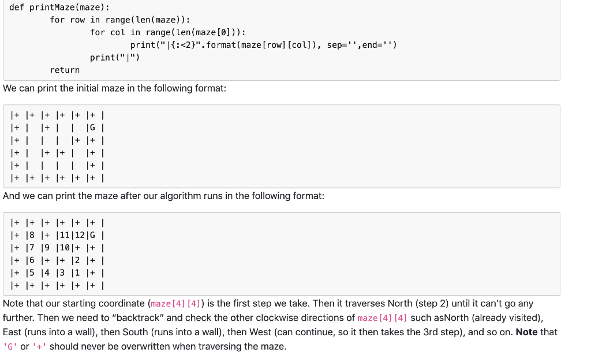This screenshot has width=591, height=364.
Task: Click the first row of the initial maze
Action: pyautogui.click(x=57, y=115)
